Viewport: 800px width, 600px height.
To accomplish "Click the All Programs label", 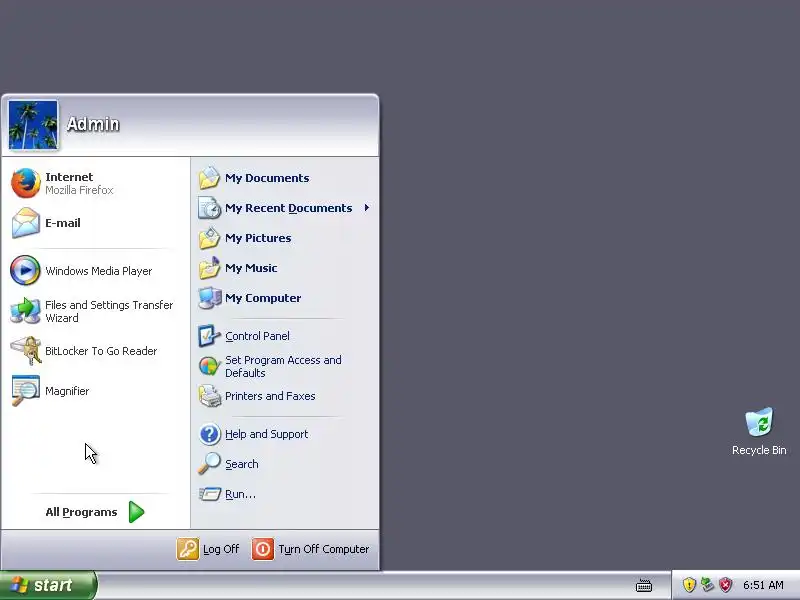I will tap(81, 512).
